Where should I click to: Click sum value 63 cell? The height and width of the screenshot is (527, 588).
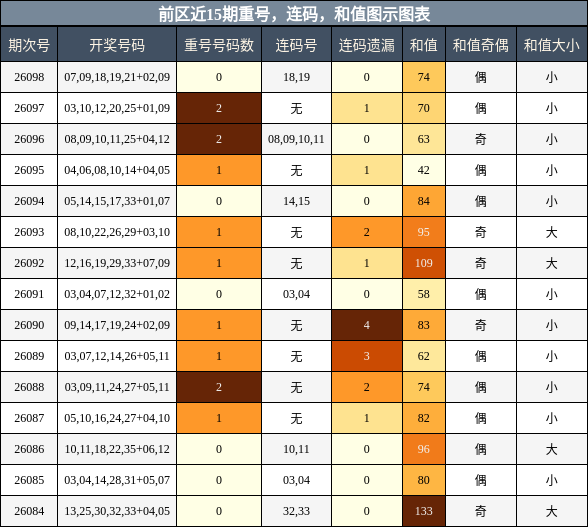pos(424,139)
